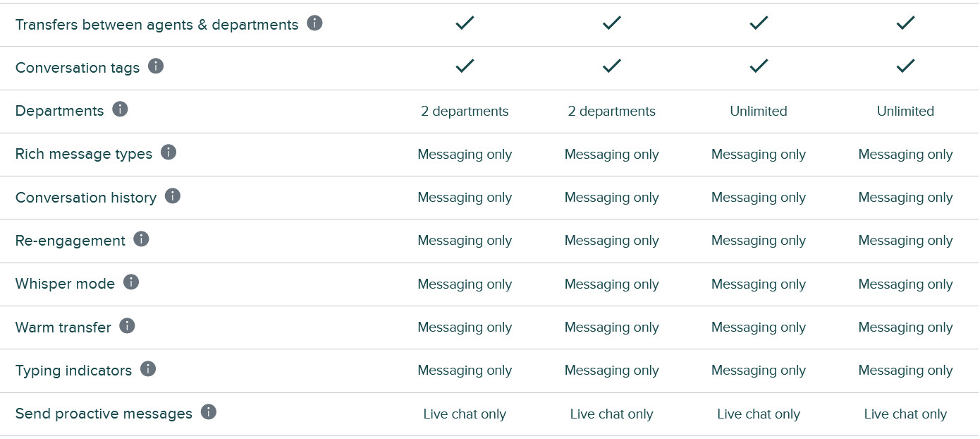The width and height of the screenshot is (980, 439).
Task: Select the Send proactive messages label
Action: [x=104, y=414]
